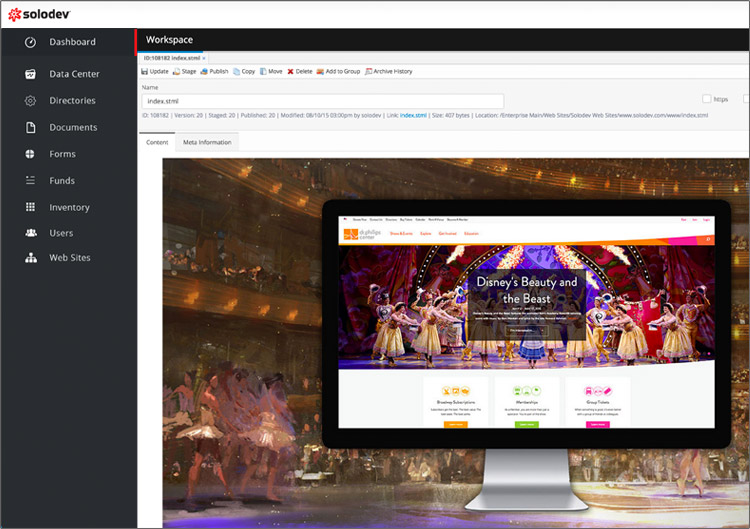This screenshot has height=529, width=750.
Task: Close the ID:108182 index.stml tab
Action: pyautogui.click(x=204, y=58)
